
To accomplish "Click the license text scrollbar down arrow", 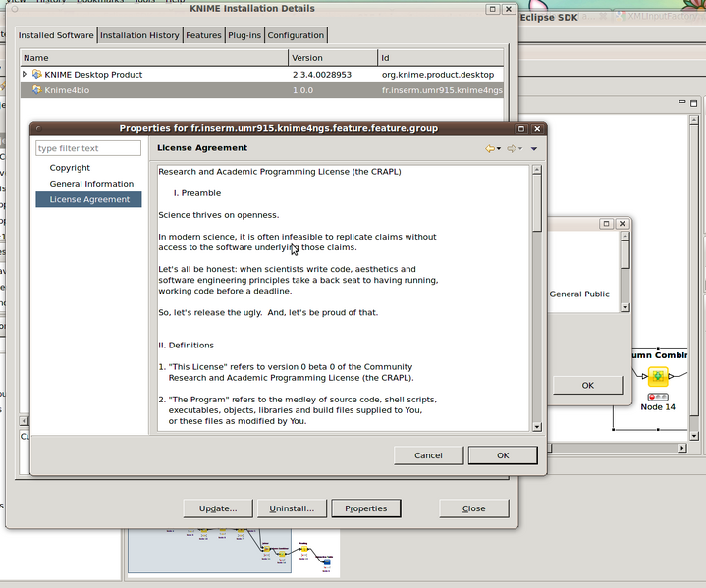I will (x=537, y=426).
